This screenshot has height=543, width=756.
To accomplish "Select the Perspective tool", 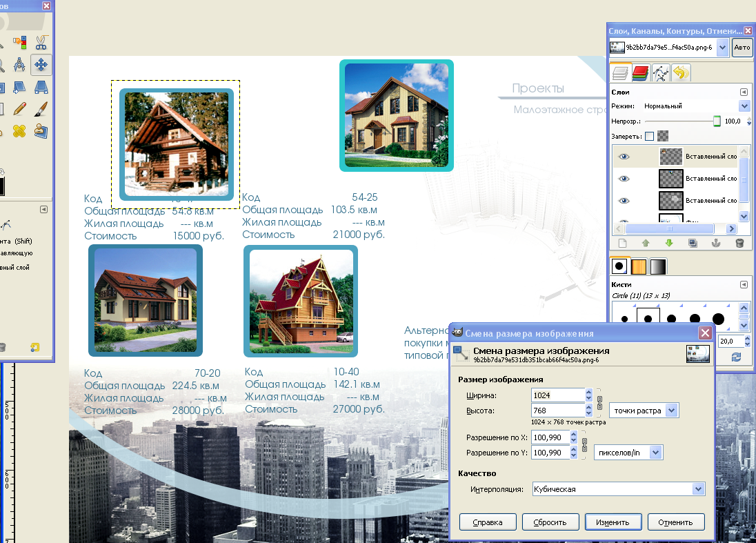I will 41,87.
